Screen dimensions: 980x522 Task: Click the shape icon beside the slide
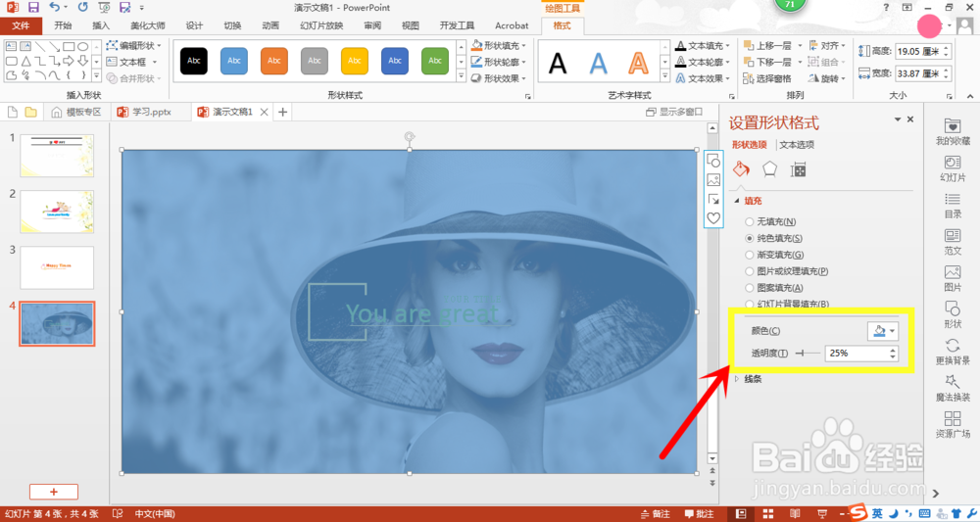713,161
